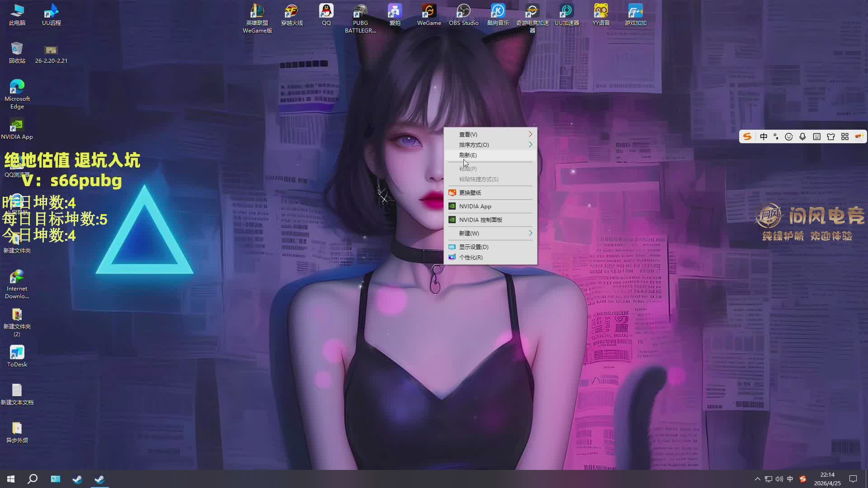Click the taskbar clock showing 22:14
This screenshot has height=488, width=868.
coord(827,479)
